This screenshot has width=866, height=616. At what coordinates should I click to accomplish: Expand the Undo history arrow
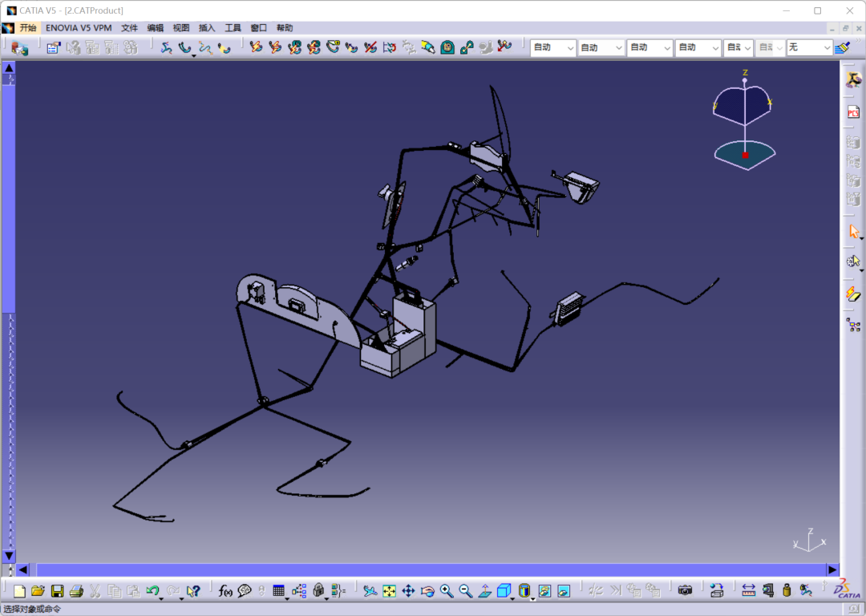161,599
